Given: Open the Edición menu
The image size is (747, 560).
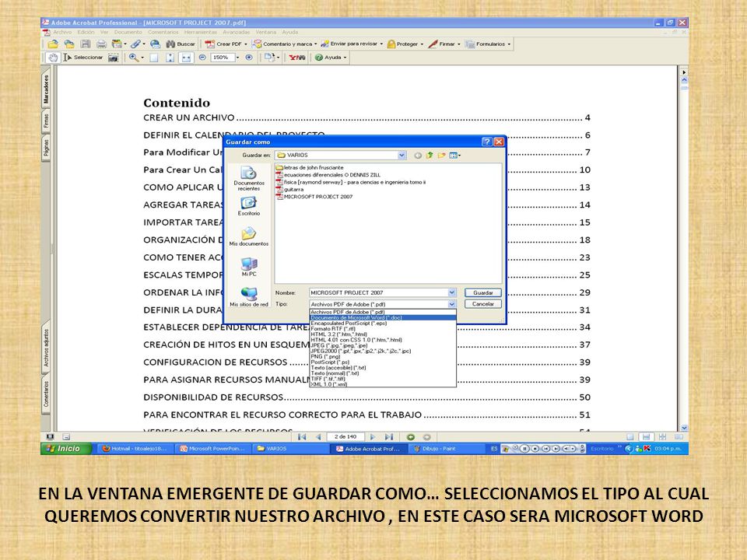Looking at the screenshot, I should pyautogui.click(x=86, y=33).
